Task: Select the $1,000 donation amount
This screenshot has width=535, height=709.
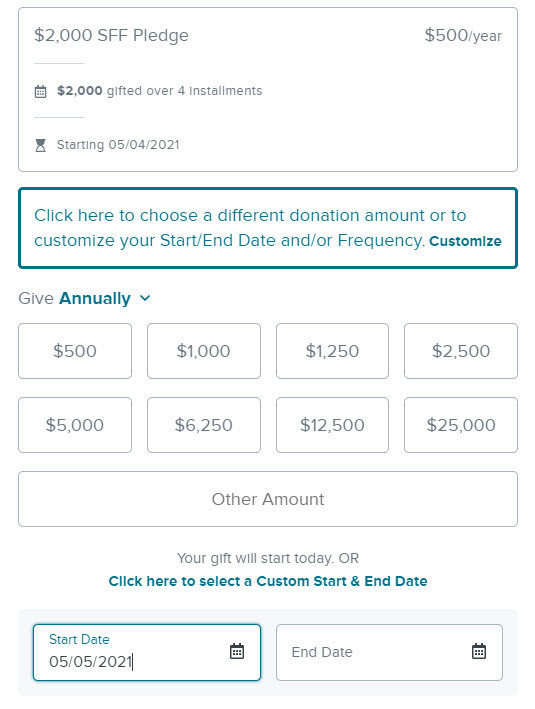Action: pyautogui.click(x=204, y=351)
